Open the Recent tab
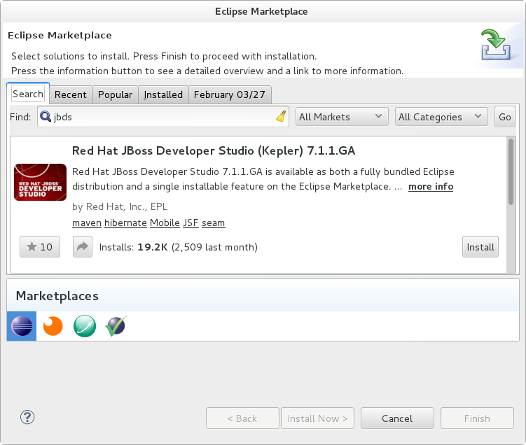 [x=70, y=95]
